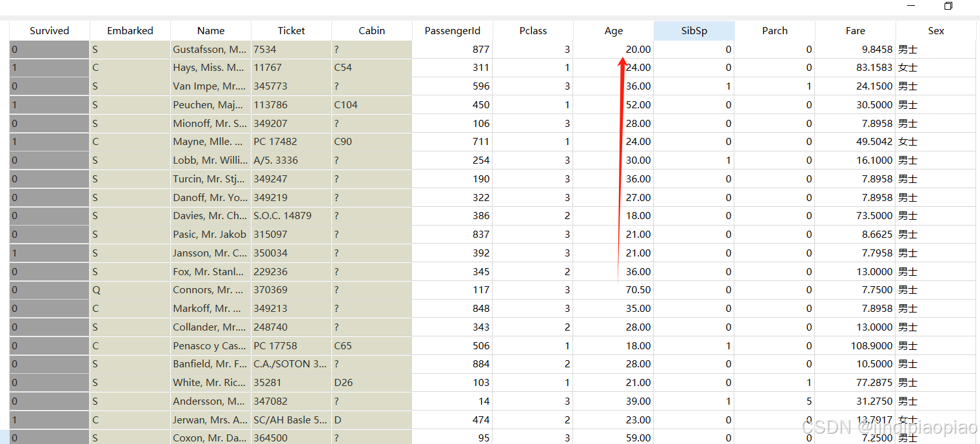Select ticket cell 7534
The image size is (980, 444).
pos(291,49)
